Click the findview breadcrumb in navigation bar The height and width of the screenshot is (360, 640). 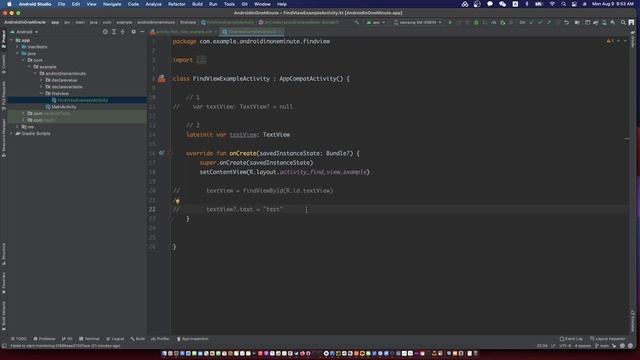(188, 22)
